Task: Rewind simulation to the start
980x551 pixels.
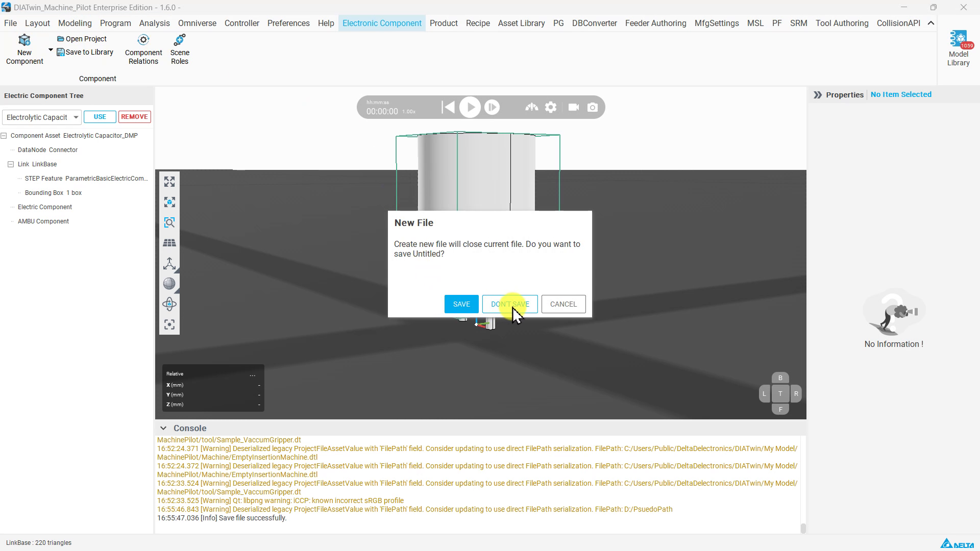Action: pyautogui.click(x=448, y=107)
